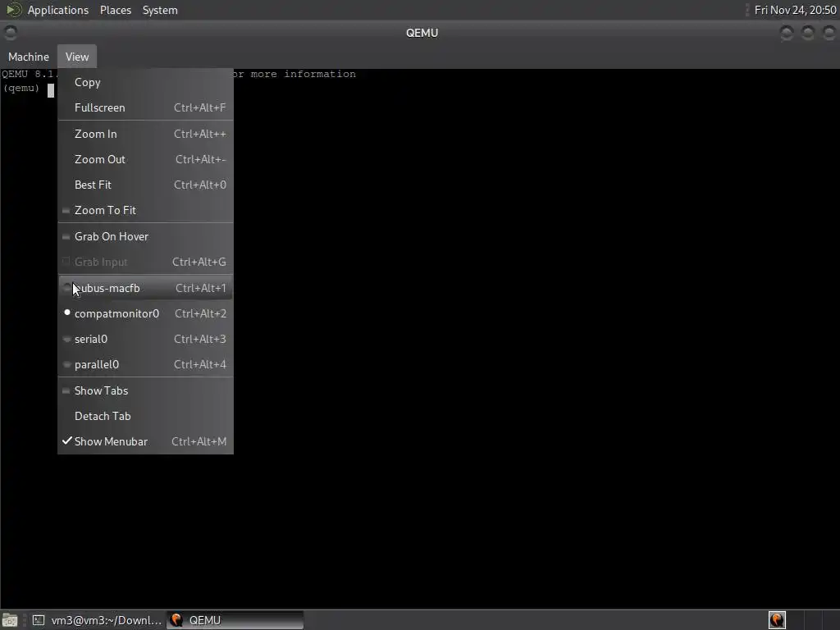Click the (qemu) prompt in monitor console
Screen dimensions: 840x630
tap(21, 89)
